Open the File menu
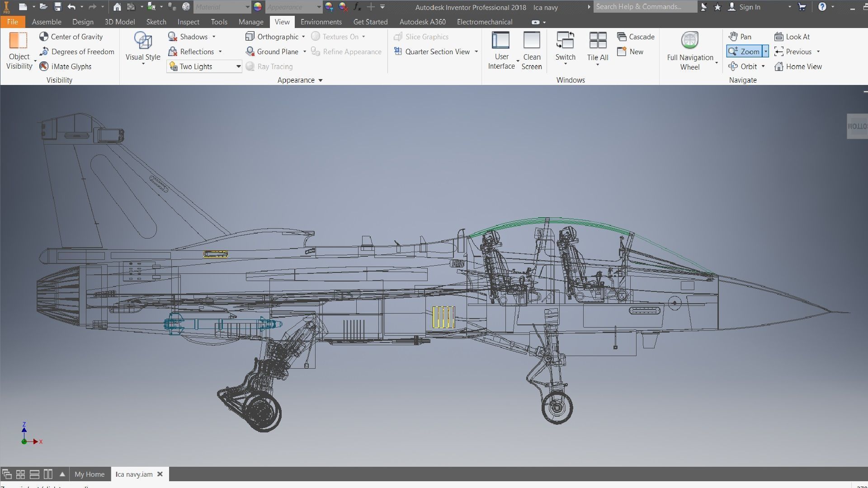The image size is (868, 488). 12,22
